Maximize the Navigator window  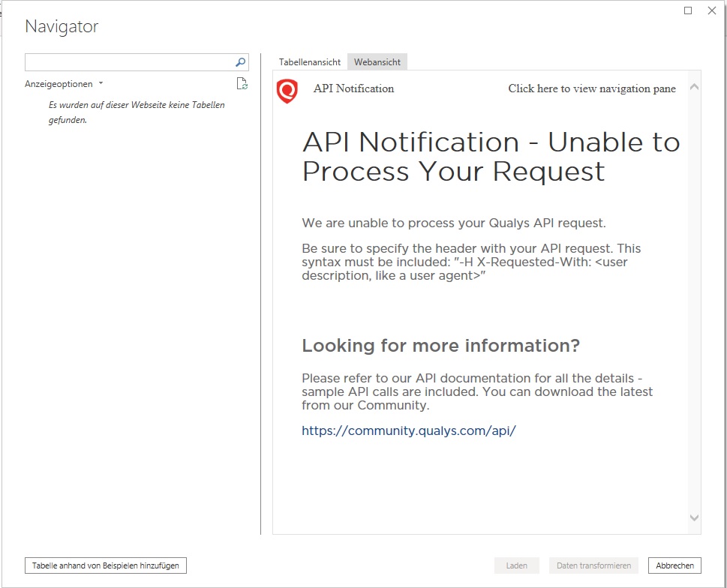(x=688, y=10)
